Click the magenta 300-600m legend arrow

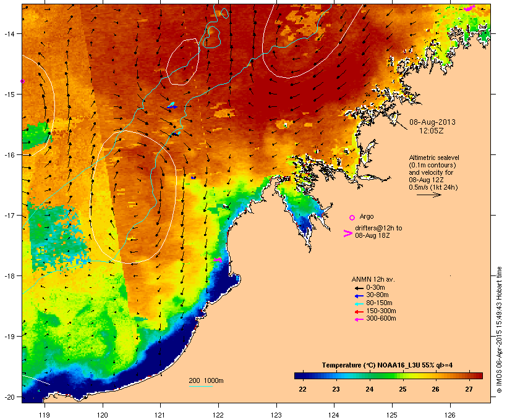[359, 319]
